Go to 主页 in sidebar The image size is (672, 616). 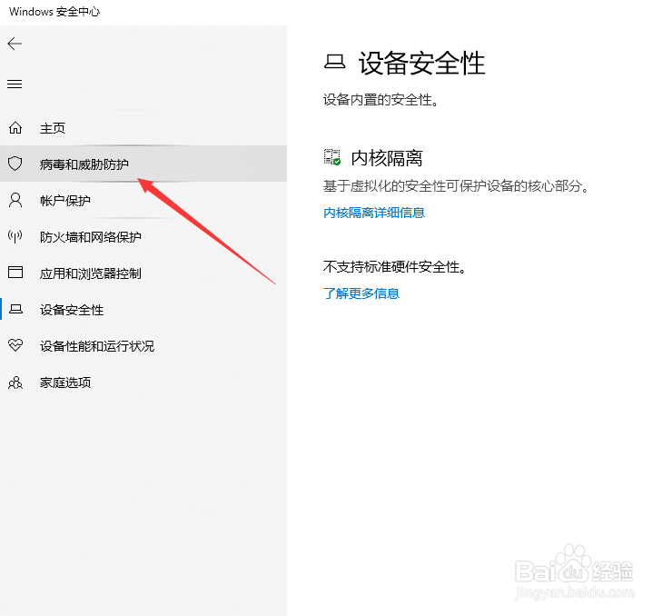(143, 128)
